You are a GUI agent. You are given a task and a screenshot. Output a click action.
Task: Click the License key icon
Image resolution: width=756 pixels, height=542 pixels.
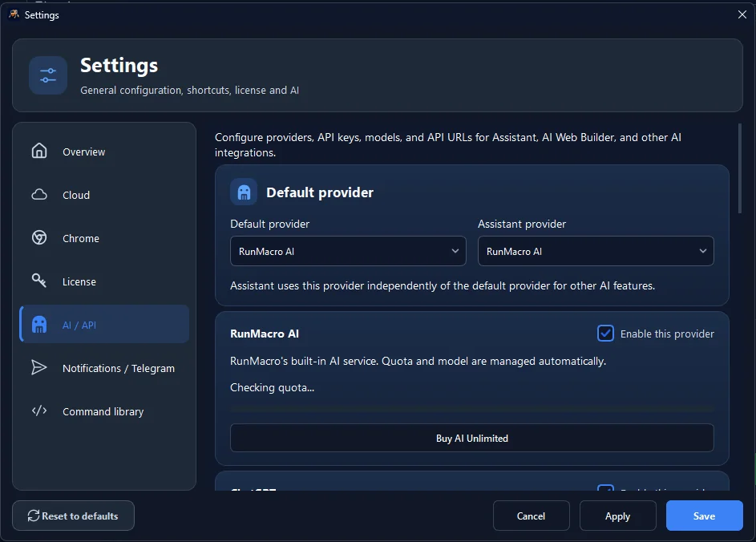[39, 281]
